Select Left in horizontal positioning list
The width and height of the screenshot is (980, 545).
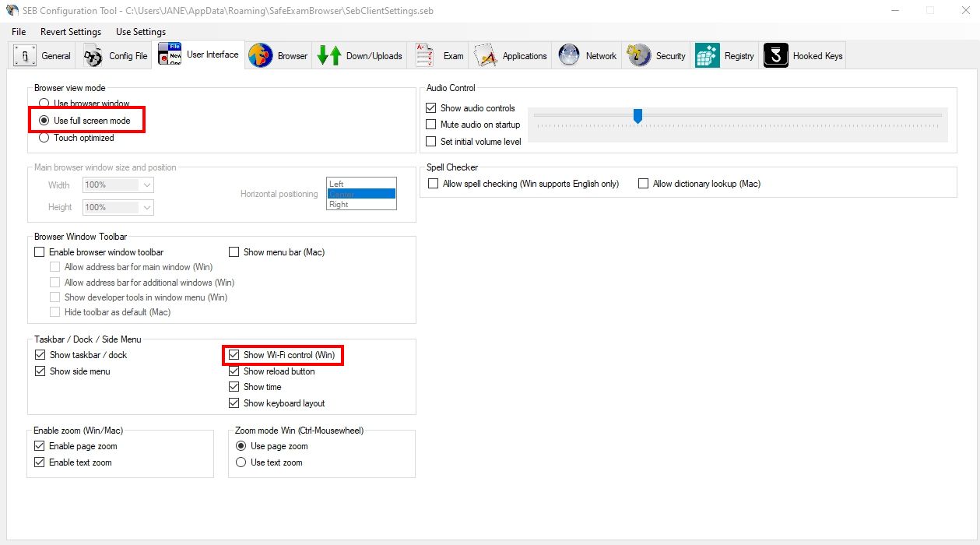click(x=361, y=184)
